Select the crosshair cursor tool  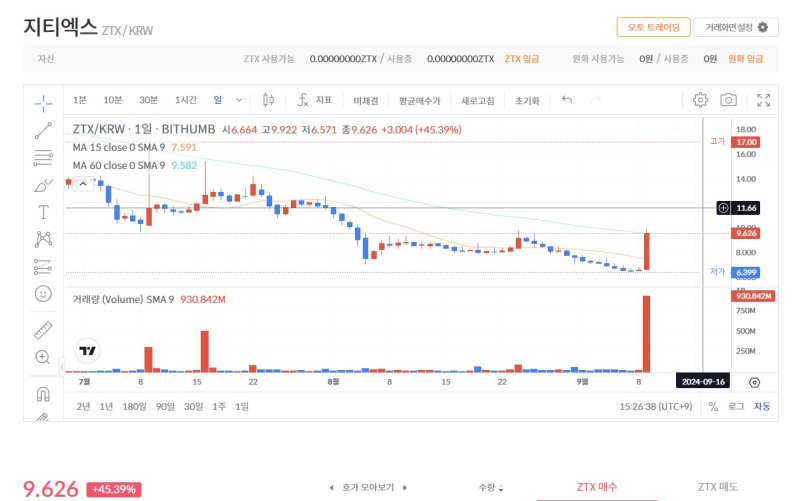click(x=43, y=103)
